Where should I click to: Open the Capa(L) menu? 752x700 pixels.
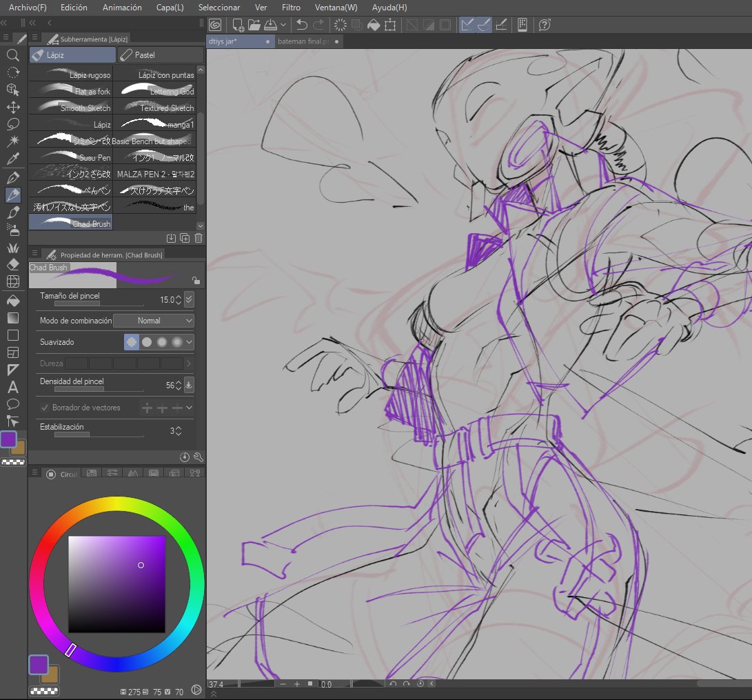170,7
